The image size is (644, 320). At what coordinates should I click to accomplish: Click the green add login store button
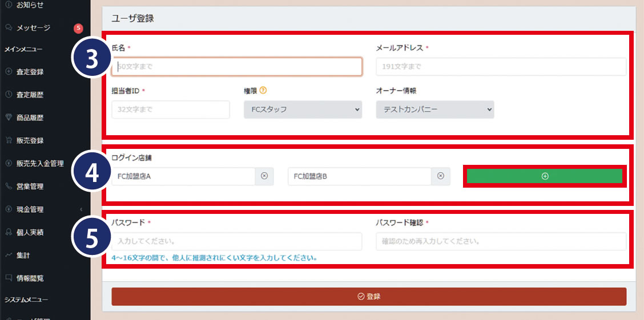544,177
